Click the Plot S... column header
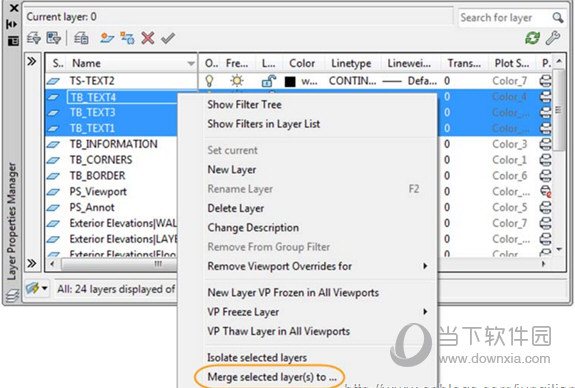 pyautogui.click(x=511, y=63)
